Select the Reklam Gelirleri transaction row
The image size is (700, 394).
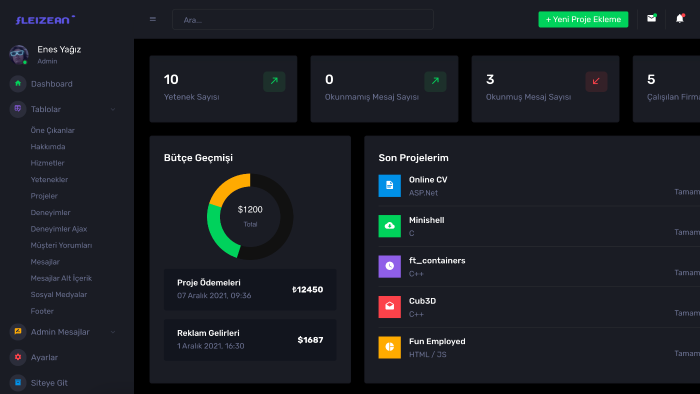250,340
